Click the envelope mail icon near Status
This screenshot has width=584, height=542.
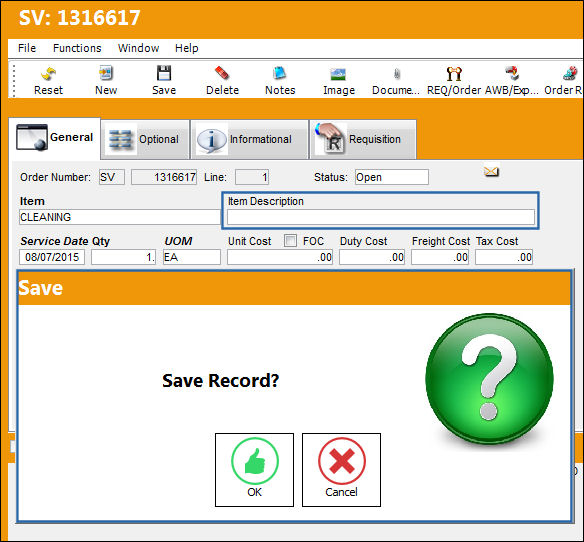click(491, 172)
